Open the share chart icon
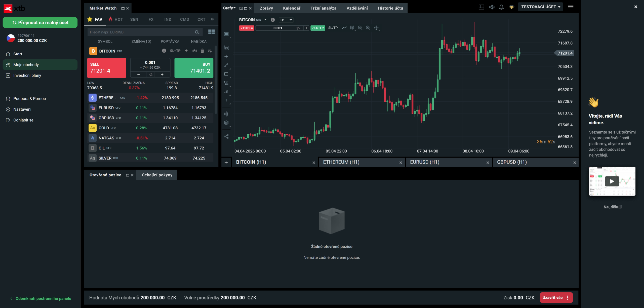The height and width of the screenshot is (308, 644). 226,136
